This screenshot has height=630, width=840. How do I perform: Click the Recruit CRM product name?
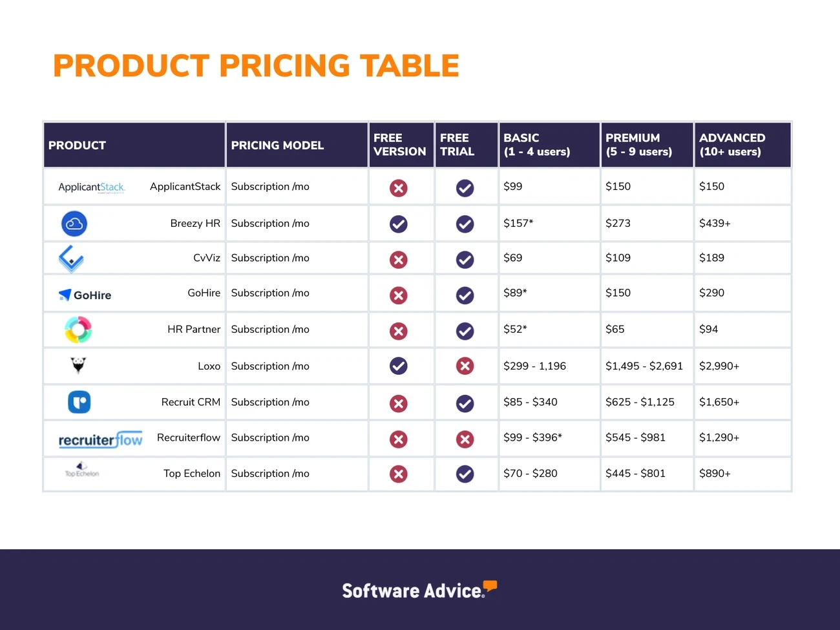191,402
